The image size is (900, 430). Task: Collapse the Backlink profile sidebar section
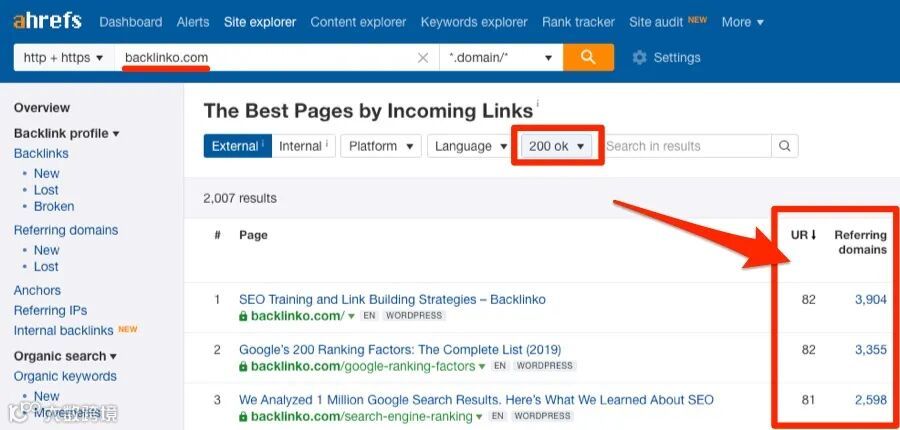click(x=67, y=133)
